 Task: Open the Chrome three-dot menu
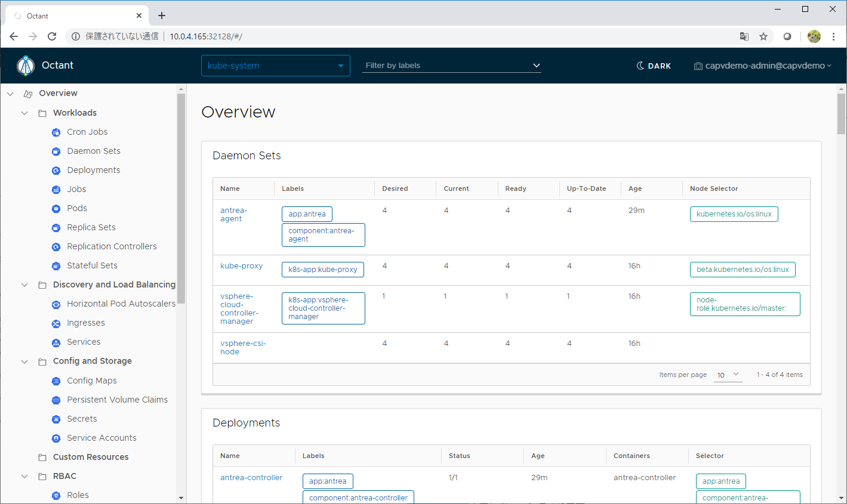pos(833,36)
